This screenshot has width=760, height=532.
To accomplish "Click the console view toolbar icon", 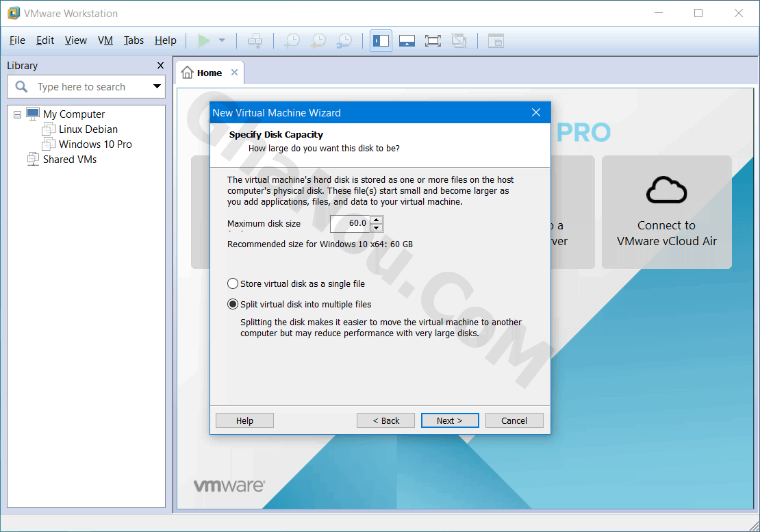I will pos(496,40).
